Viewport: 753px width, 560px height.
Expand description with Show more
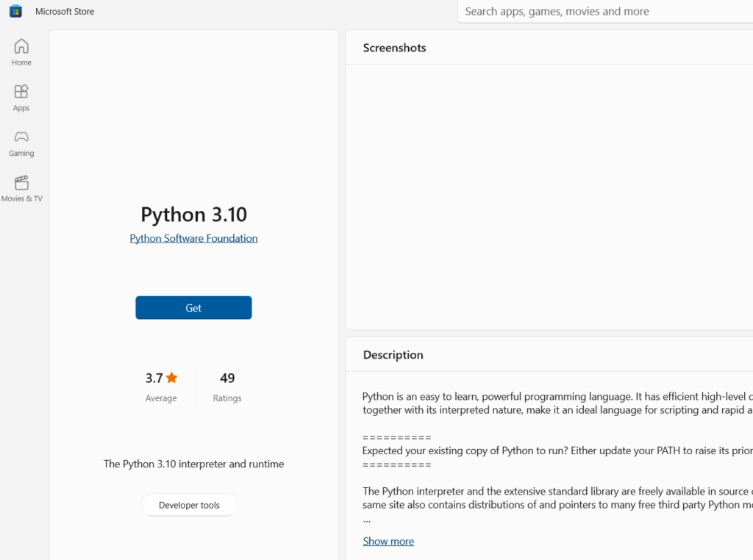coord(388,542)
